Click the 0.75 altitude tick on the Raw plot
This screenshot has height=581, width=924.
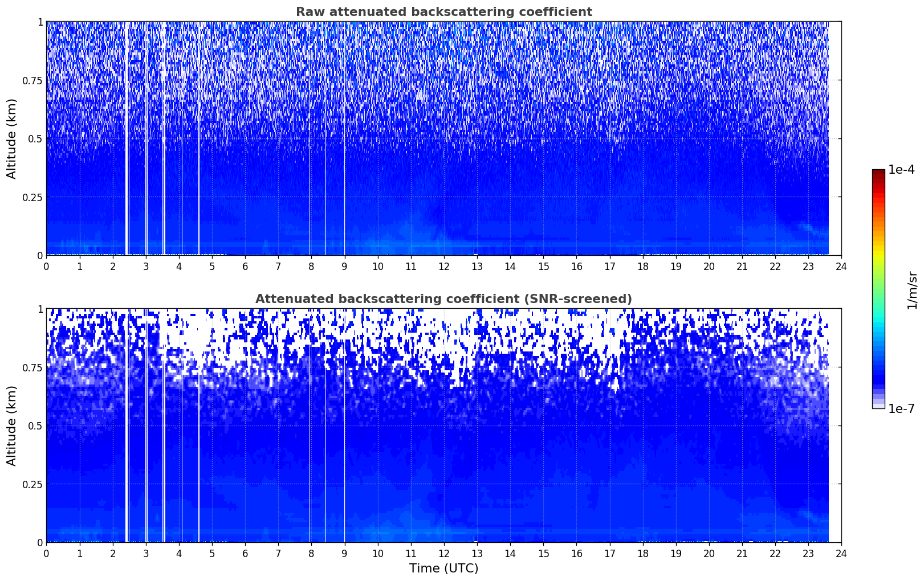(32, 80)
